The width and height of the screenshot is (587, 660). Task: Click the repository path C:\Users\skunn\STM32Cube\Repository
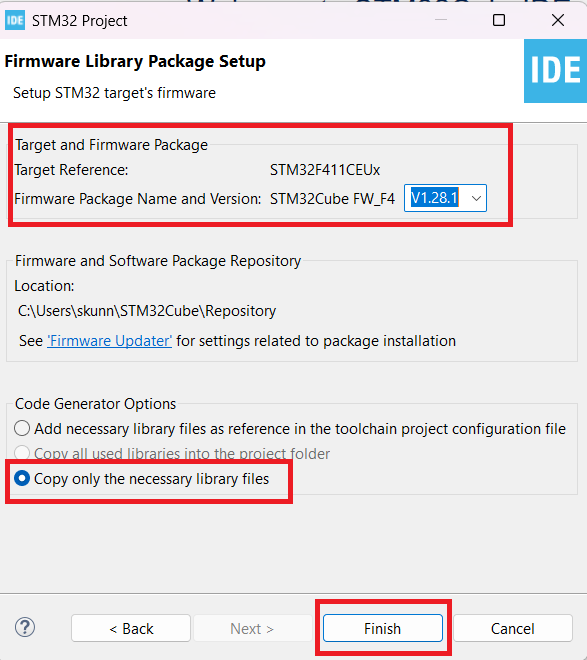click(147, 311)
